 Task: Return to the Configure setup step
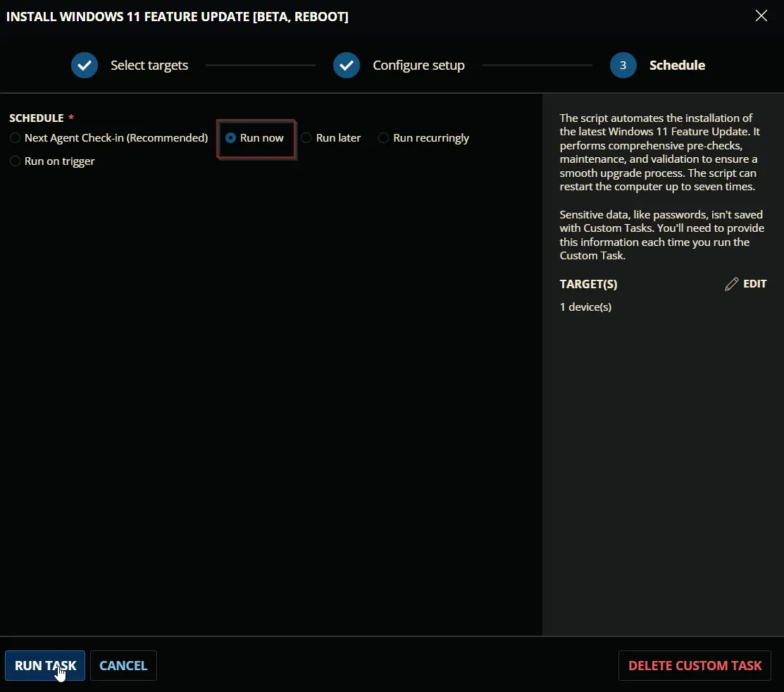click(418, 65)
